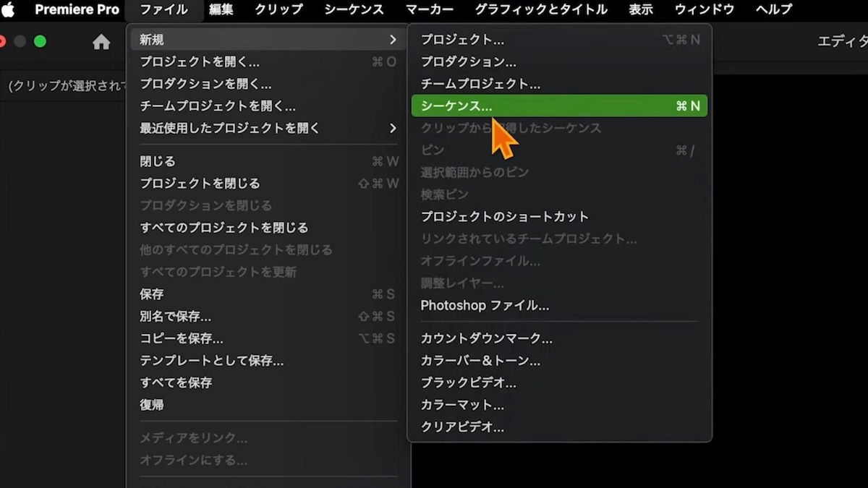The height and width of the screenshot is (488, 868).
Task: Select 別名で保存...
Action: click(268, 317)
